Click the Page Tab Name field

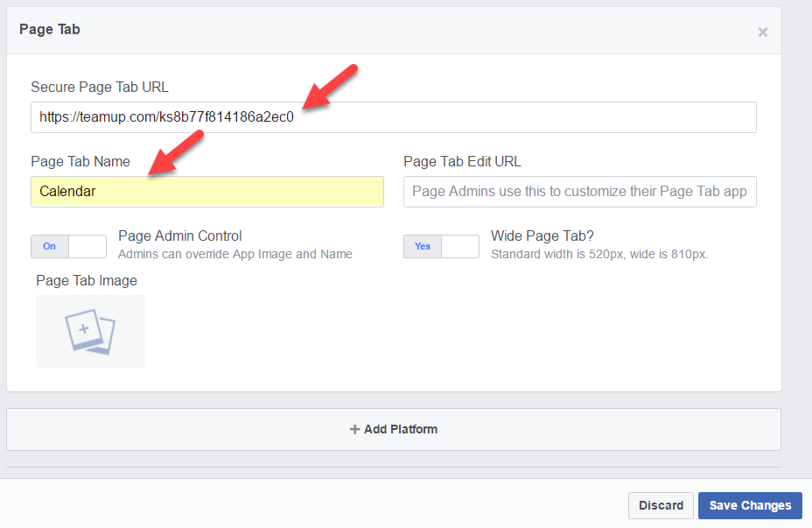pyautogui.click(x=207, y=192)
